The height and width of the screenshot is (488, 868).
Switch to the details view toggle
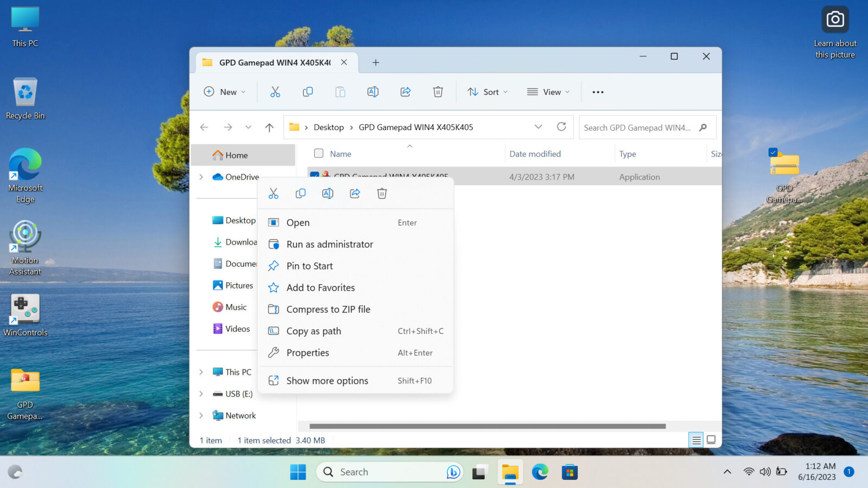click(696, 440)
